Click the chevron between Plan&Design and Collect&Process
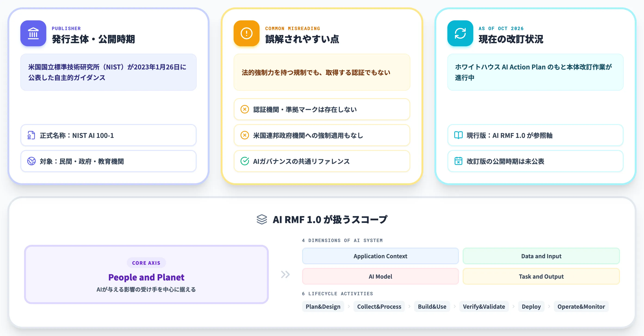 (349, 306)
